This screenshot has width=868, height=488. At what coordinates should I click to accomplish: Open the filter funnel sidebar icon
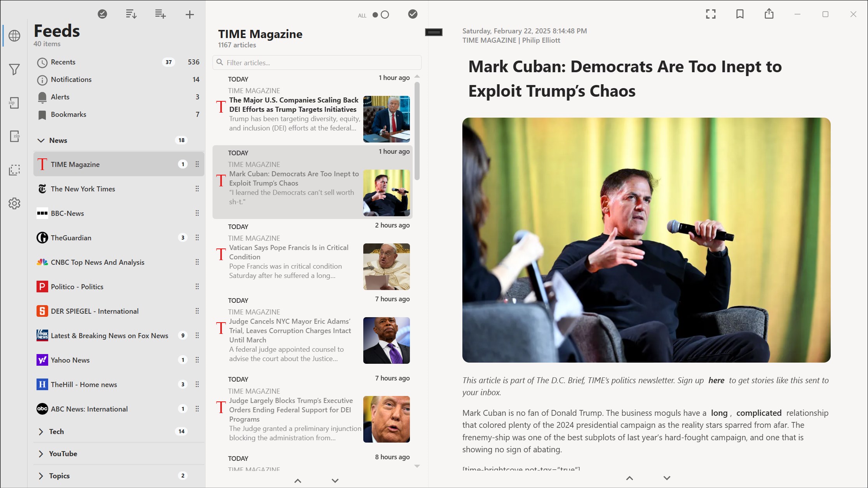click(14, 69)
